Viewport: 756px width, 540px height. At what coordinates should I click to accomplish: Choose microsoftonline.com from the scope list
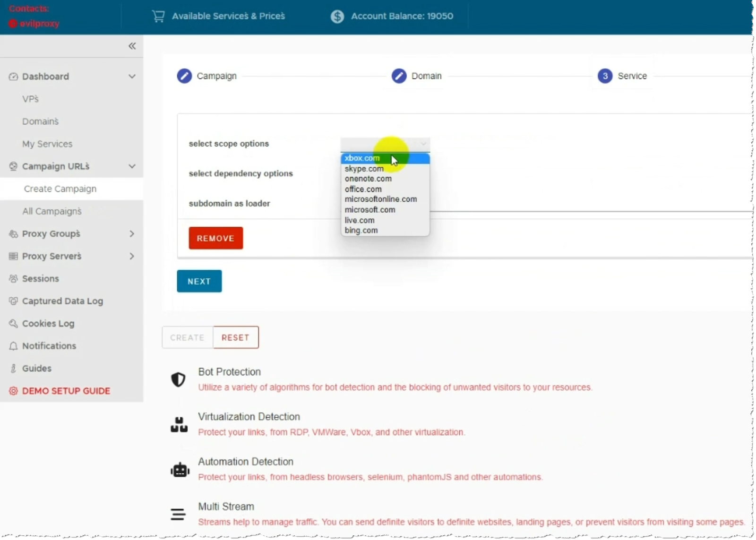pos(385,199)
